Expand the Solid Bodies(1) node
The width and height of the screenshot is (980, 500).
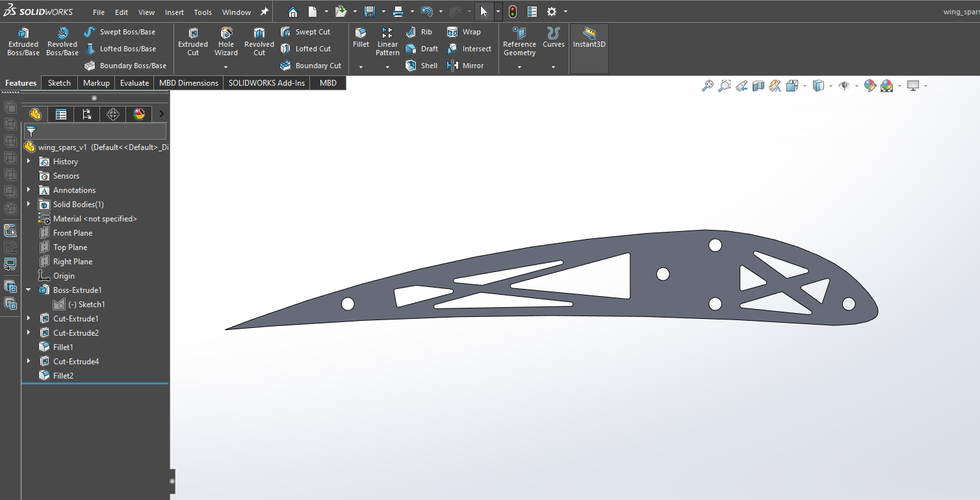(29, 205)
